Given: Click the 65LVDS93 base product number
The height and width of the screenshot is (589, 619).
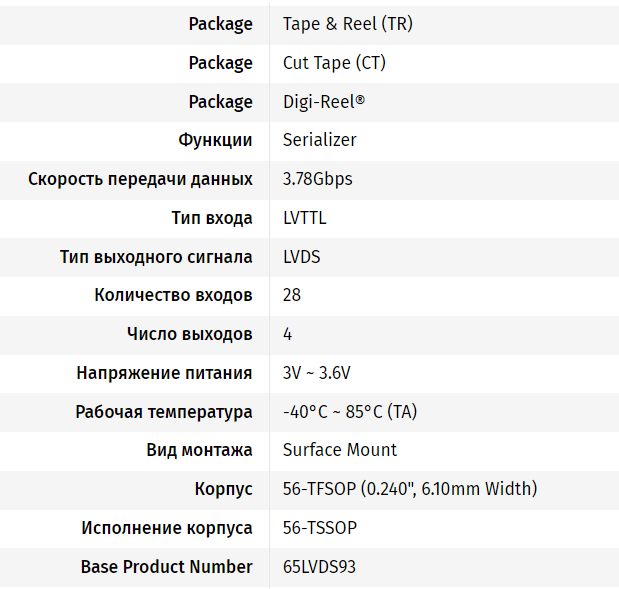Looking at the screenshot, I should [319, 567].
